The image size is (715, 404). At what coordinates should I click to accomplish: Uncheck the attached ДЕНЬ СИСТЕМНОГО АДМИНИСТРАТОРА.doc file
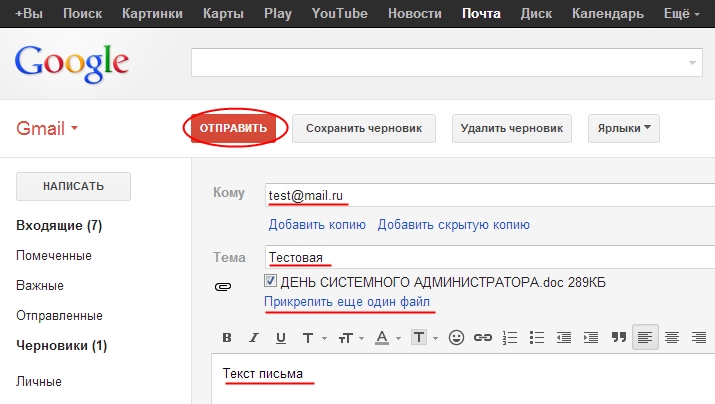(270, 280)
